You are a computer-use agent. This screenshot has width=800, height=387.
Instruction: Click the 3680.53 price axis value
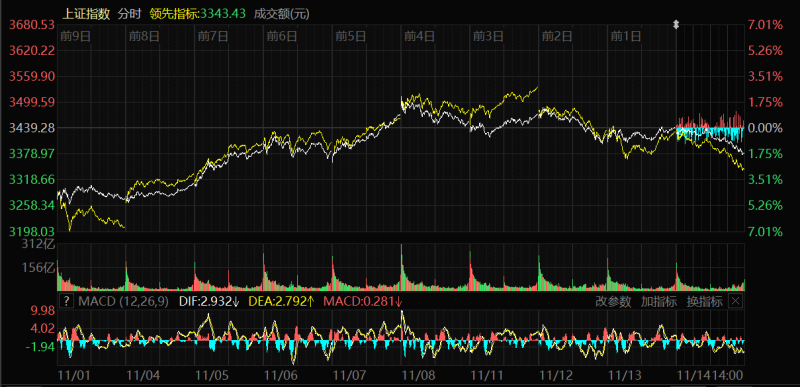(x=32, y=24)
